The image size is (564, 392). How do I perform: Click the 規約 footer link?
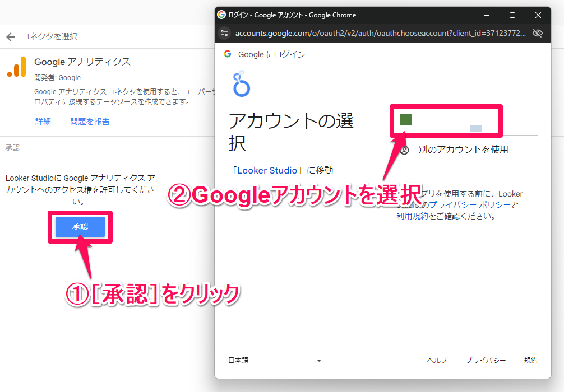point(530,361)
